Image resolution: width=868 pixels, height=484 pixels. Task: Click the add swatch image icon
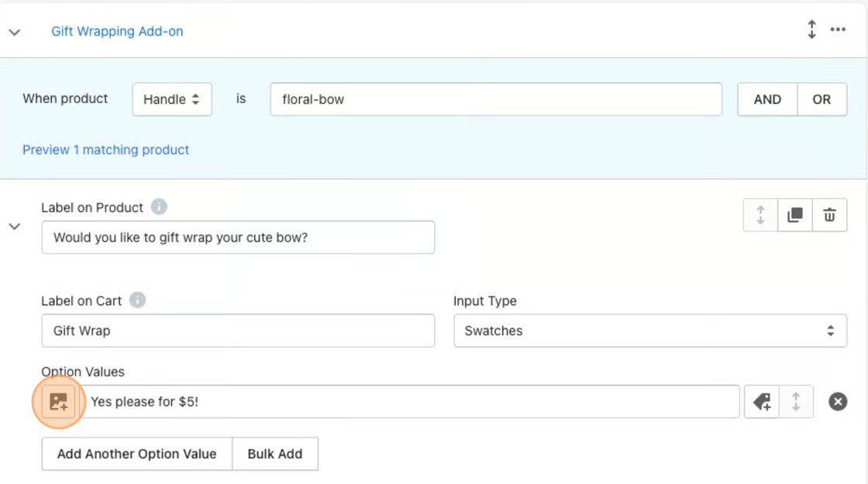58,402
